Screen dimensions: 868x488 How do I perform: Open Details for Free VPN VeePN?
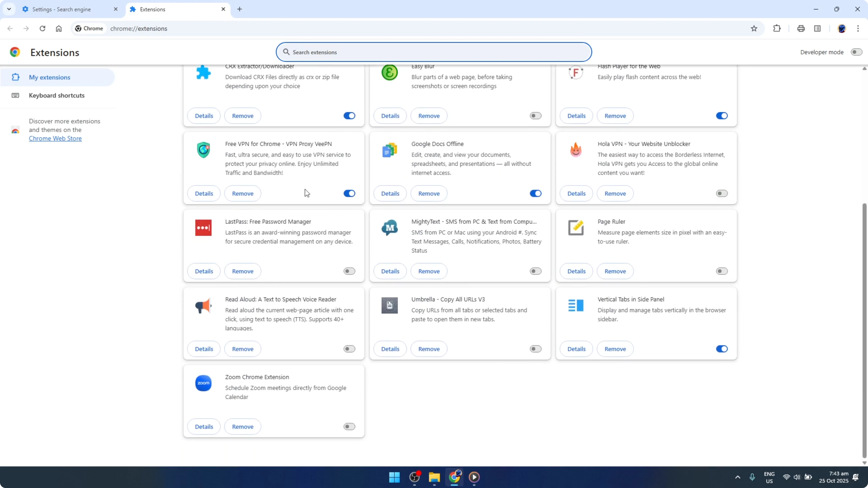click(x=204, y=194)
